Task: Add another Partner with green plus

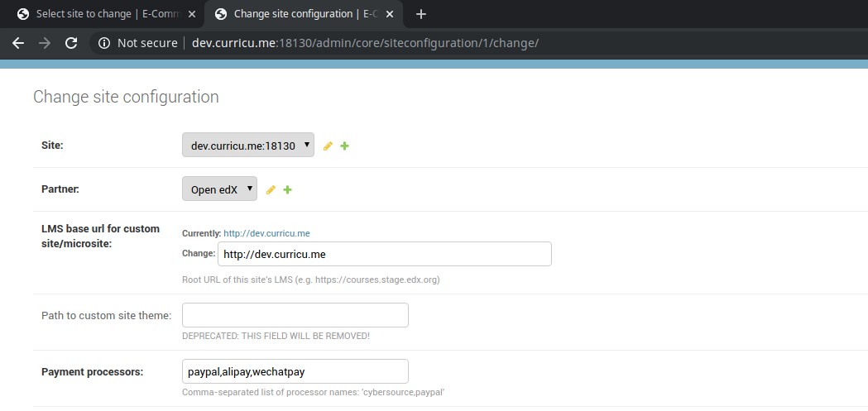Action: pos(288,189)
